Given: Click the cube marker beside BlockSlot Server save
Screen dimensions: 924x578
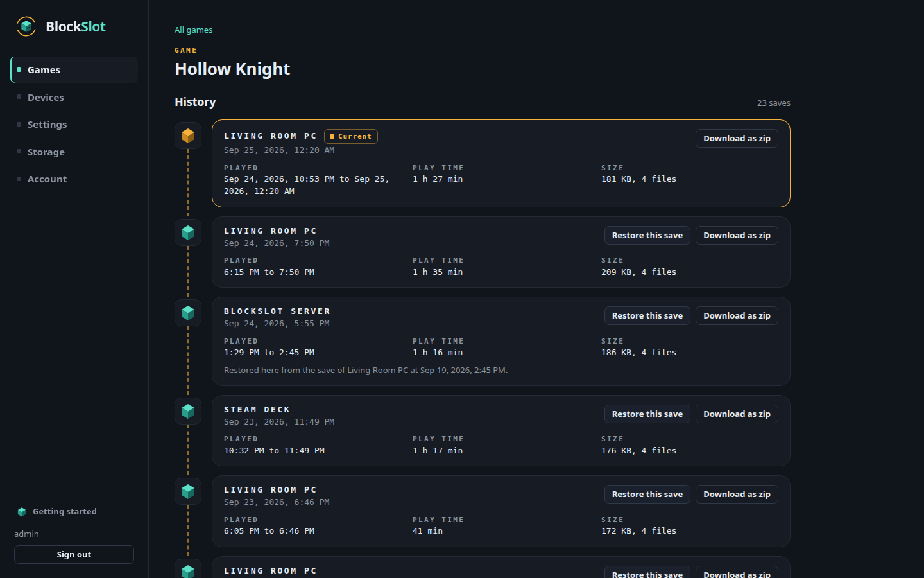Looking at the screenshot, I should click(188, 313).
